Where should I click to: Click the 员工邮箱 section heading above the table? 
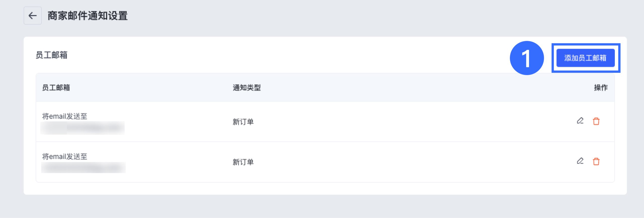point(52,55)
